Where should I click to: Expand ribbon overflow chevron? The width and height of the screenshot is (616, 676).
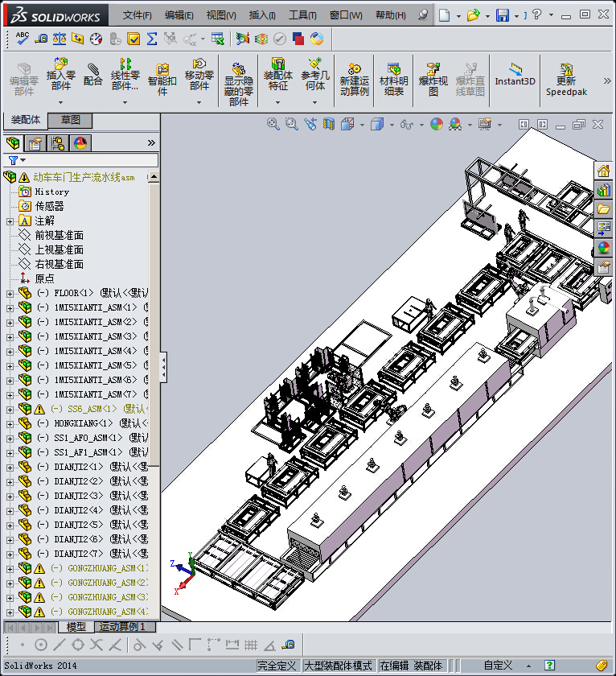tap(607, 80)
